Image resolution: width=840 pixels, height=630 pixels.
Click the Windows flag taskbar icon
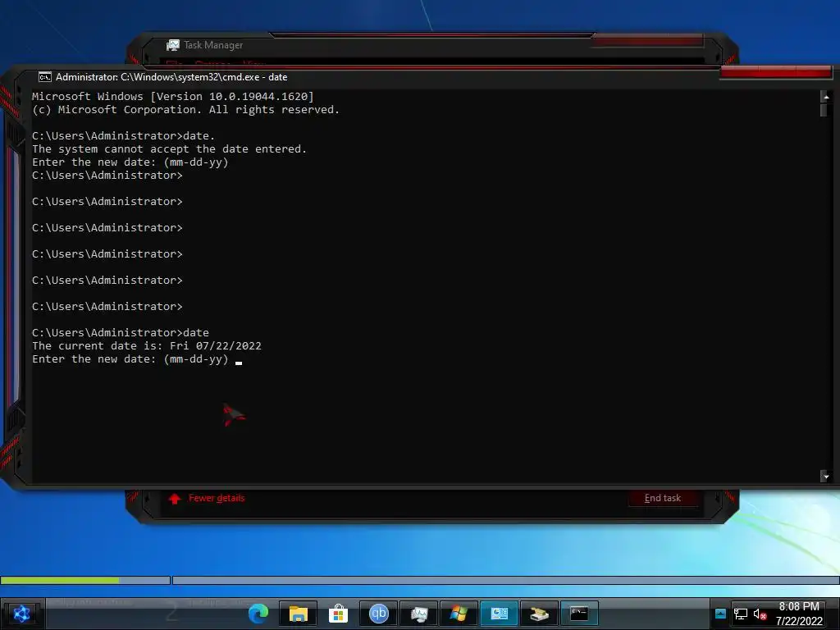pos(459,614)
